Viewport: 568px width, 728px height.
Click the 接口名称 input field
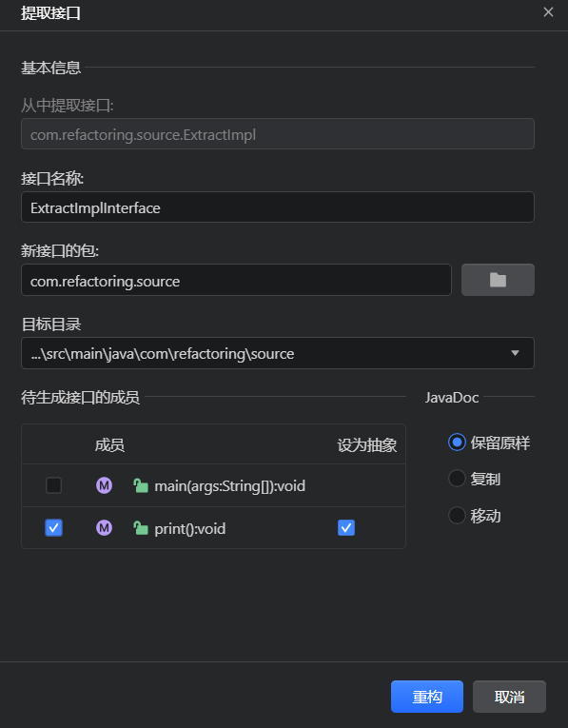pos(278,207)
